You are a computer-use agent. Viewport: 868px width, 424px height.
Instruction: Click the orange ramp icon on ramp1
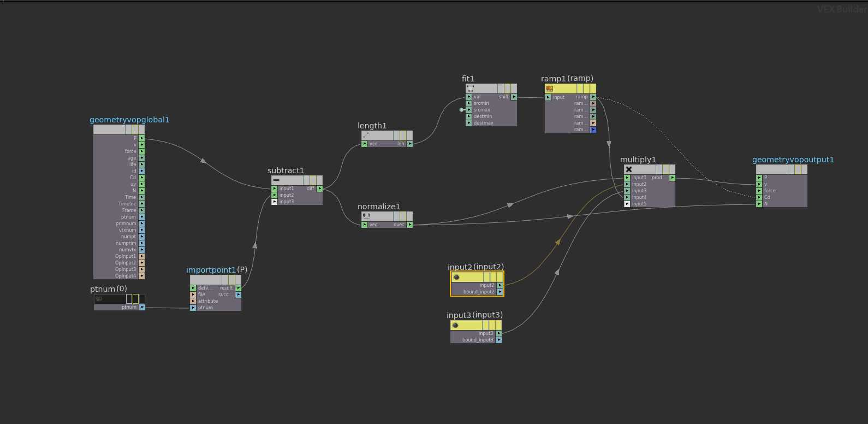(550, 89)
